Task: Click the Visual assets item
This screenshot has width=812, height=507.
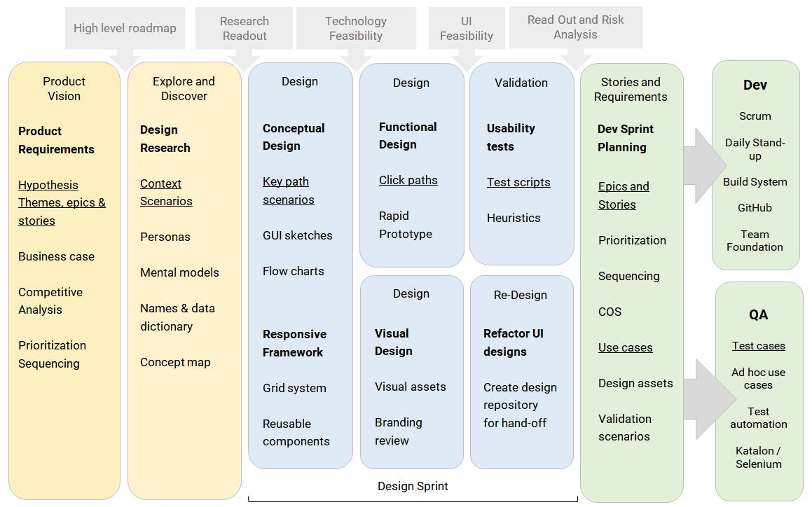Action: point(410,387)
